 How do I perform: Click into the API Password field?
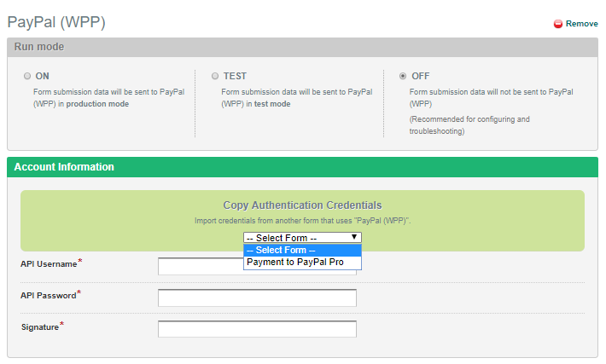[x=257, y=298]
